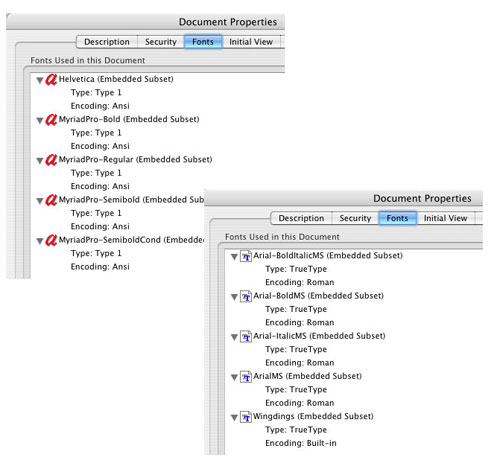Open Security tab in back Document Properties window
This screenshot has width=500, height=466.
tap(161, 42)
